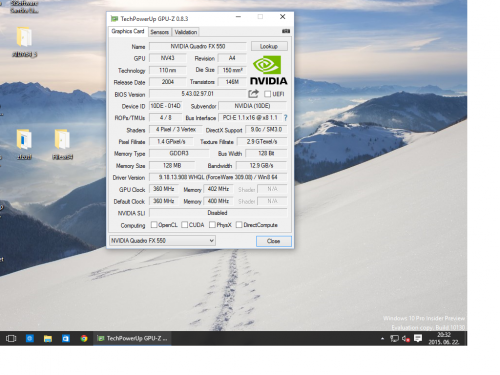Click the muted volume tray icon
Image resolution: width=500 pixels, height=375 pixels.
[406, 339]
